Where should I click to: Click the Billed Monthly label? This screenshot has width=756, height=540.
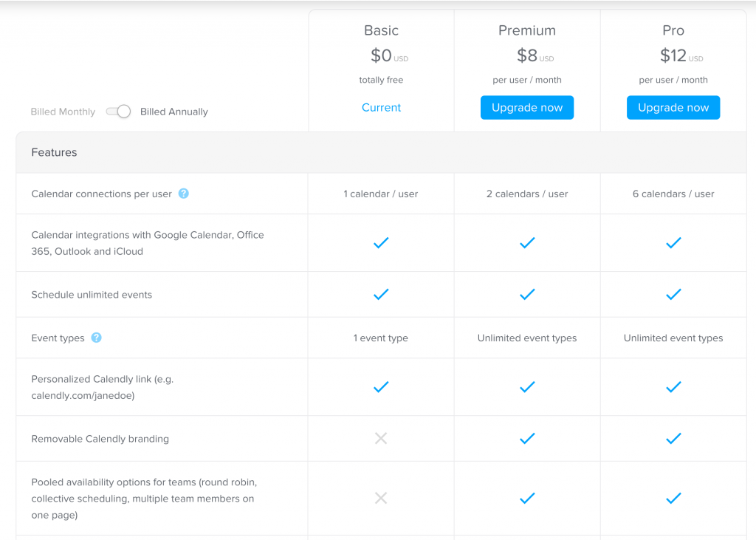63,112
